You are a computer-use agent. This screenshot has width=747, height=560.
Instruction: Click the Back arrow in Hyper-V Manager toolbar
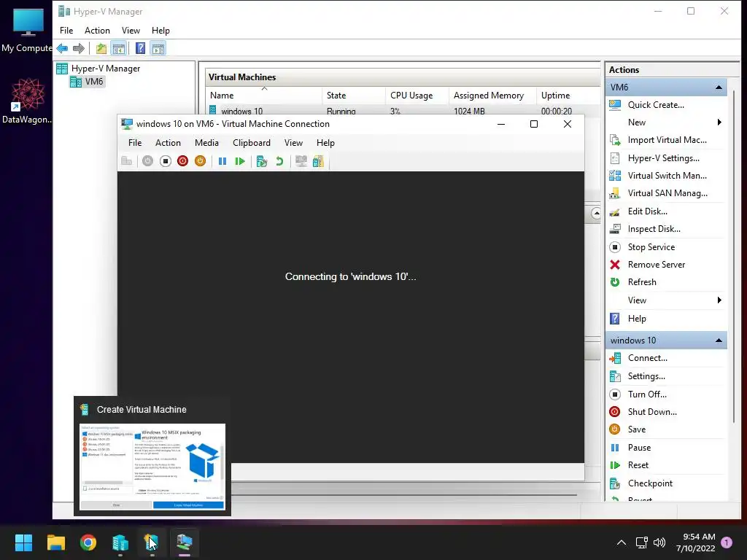click(62, 48)
